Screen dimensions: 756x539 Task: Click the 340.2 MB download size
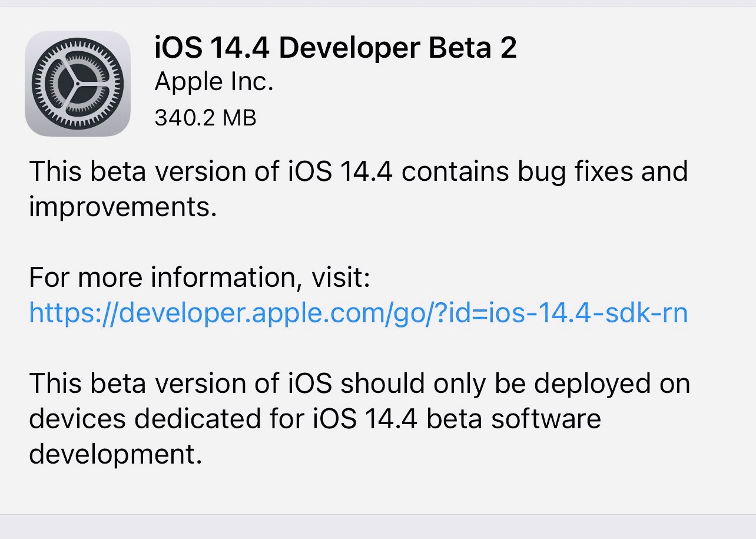[205, 118]
